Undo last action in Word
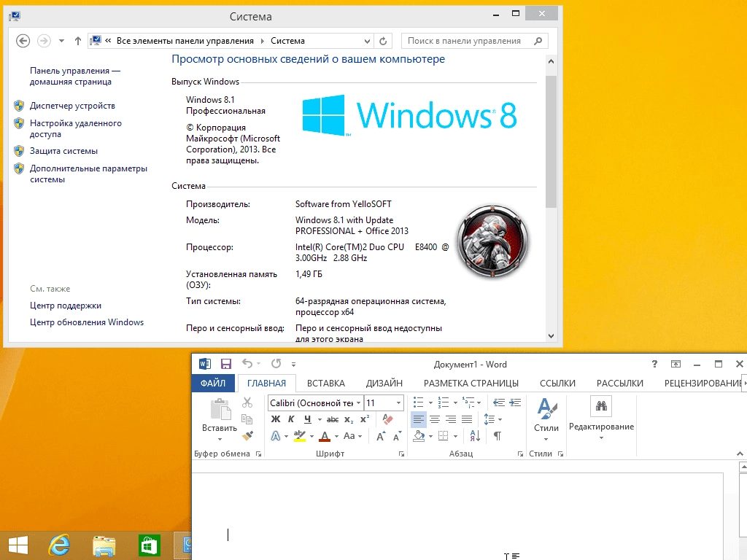The height and width of the screenshot is (560, 747). coord(247,363)
